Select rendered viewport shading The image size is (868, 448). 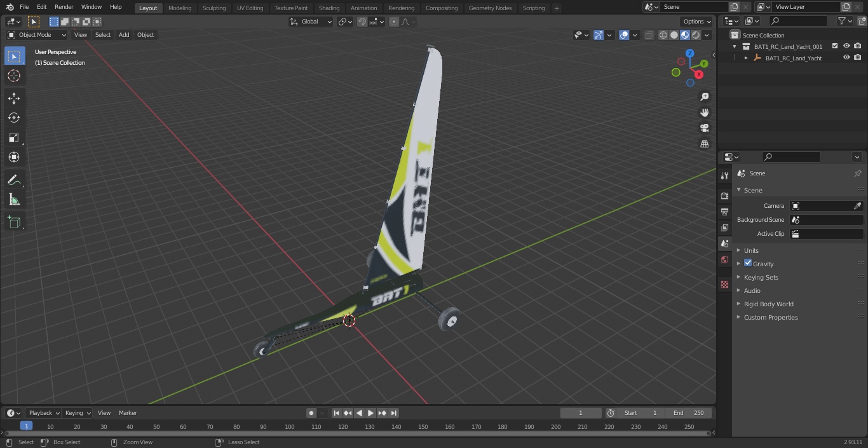tap(696, 35)
